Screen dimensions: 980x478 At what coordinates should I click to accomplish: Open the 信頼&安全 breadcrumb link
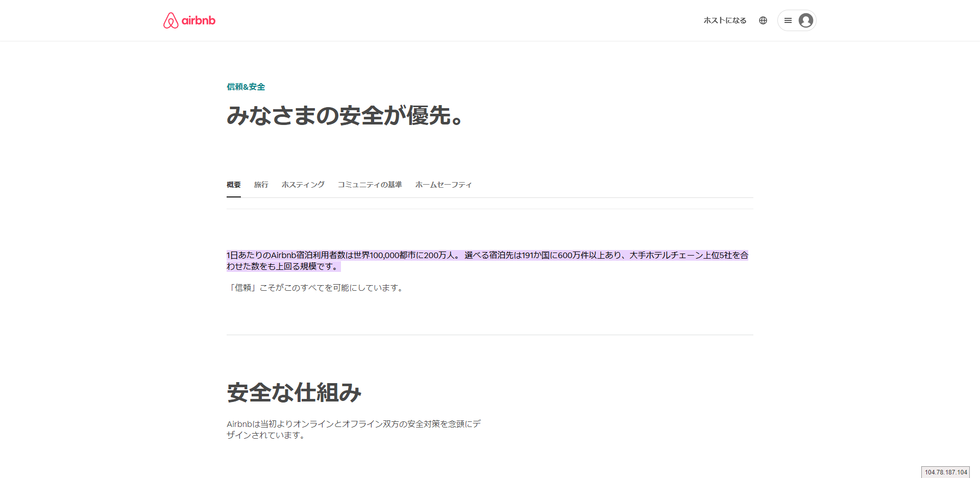click(x=246, y=87)
